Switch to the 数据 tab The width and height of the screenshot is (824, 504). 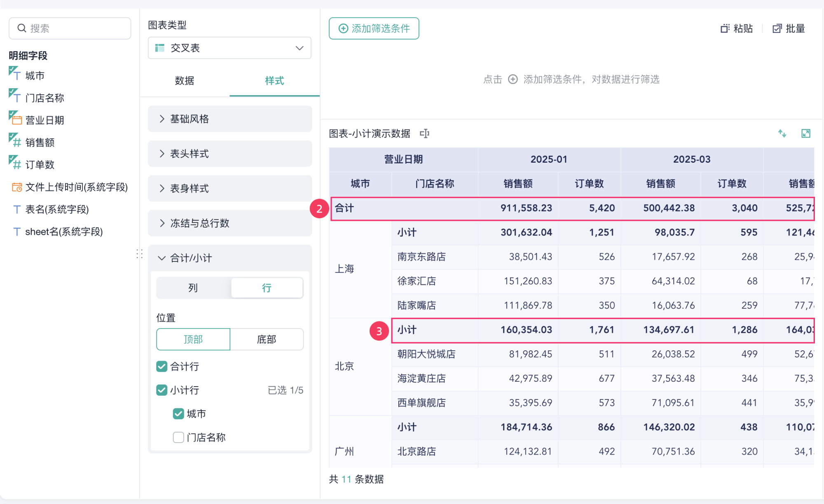(x=185, y=81)
